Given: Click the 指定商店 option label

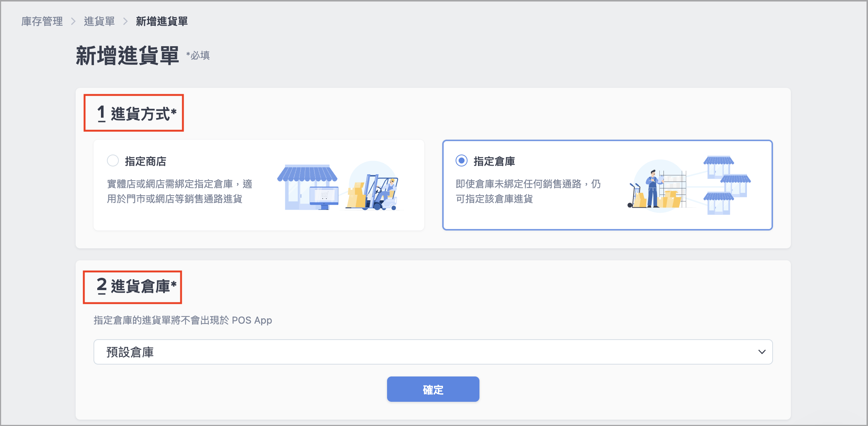Looking at the screenshot, I should [x=146, y=161].
